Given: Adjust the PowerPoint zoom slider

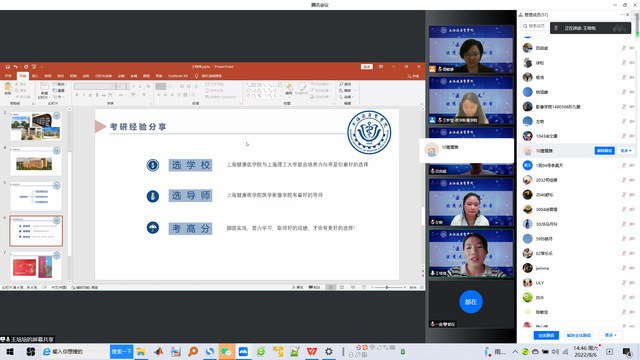Looking at the screenshot, I should (387, 287).
